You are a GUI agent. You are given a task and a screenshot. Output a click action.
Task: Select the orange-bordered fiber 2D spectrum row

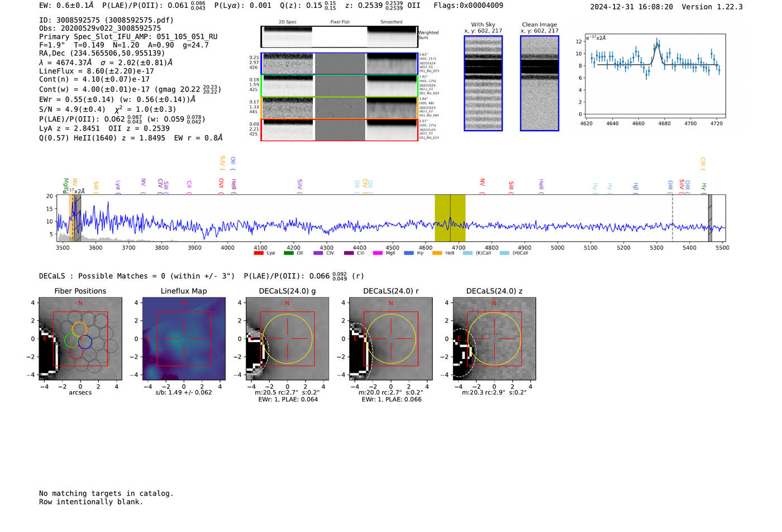[339, 108]
